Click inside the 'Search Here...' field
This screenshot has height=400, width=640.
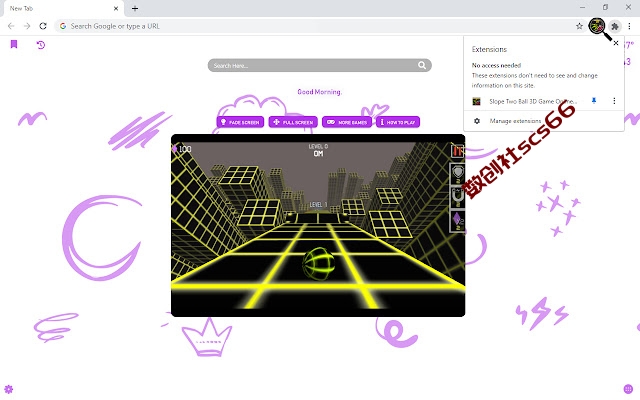[x=319, y=65]
